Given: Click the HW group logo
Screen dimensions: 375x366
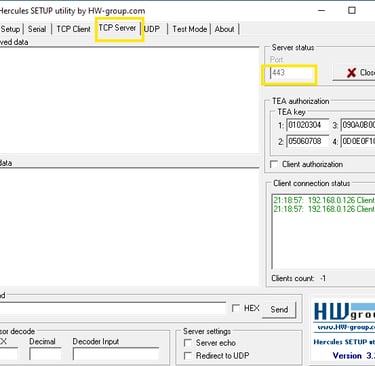Looking at the screenshot, I should pos(344,313).
